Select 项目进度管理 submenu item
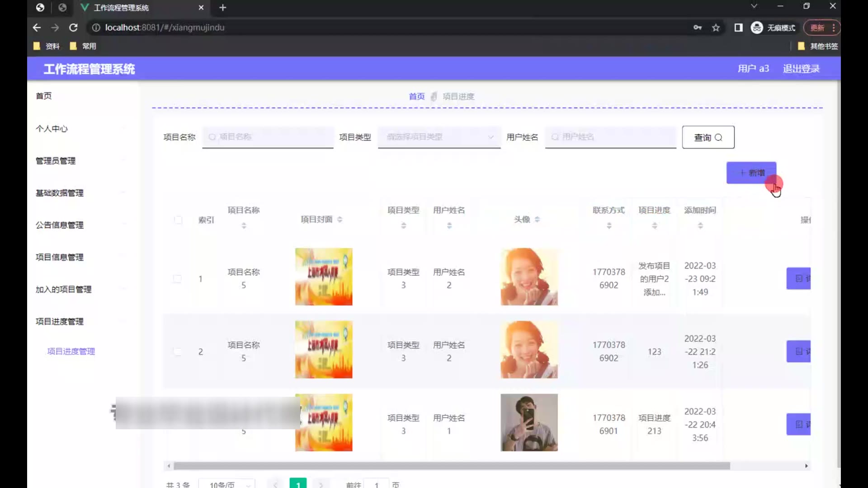The image size is (868, 488). coord(71,351)
